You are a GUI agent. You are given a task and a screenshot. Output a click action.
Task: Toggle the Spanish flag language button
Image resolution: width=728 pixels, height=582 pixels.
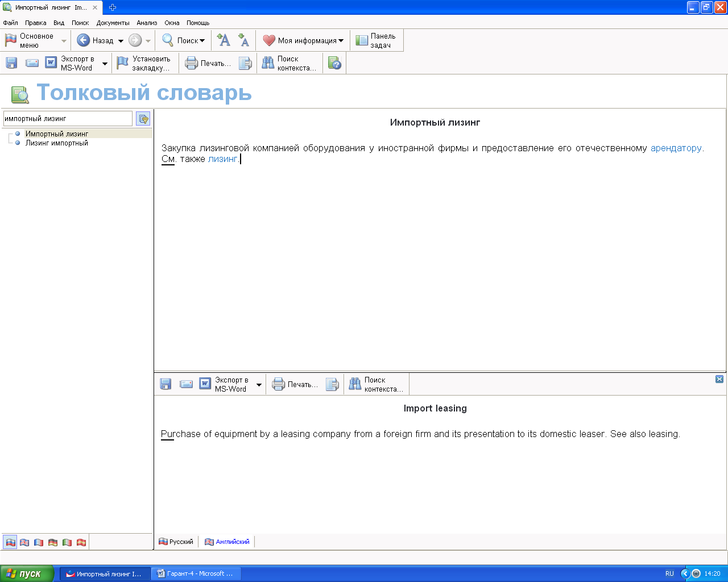(x=81, y=542)
